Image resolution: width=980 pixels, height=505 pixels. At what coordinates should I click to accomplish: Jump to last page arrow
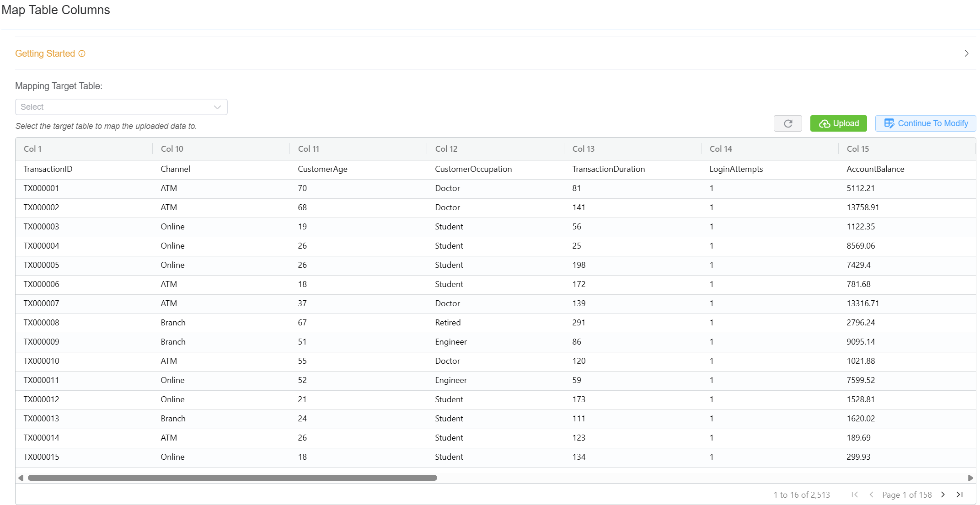(x=959, y=494)
